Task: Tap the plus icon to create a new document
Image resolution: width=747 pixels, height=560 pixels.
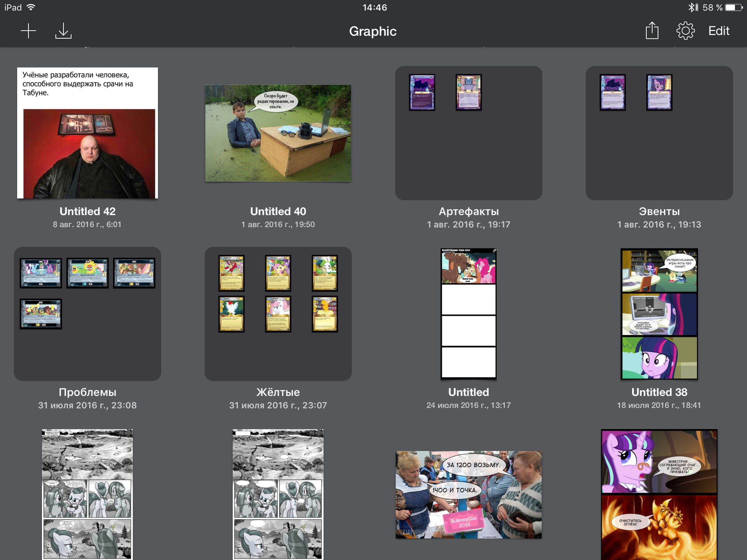Action: (28, 31)
